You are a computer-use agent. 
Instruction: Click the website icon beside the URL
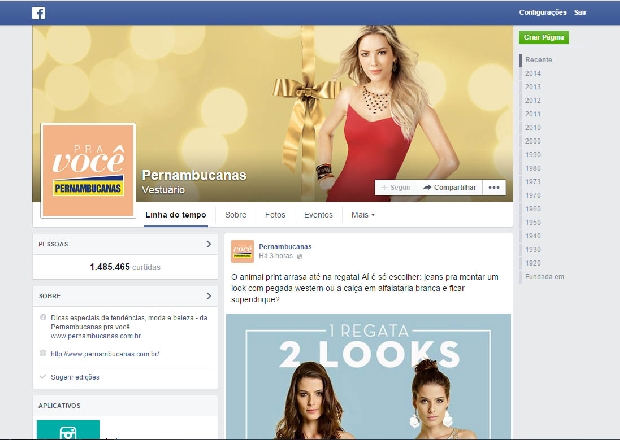[x=43, y=353]
